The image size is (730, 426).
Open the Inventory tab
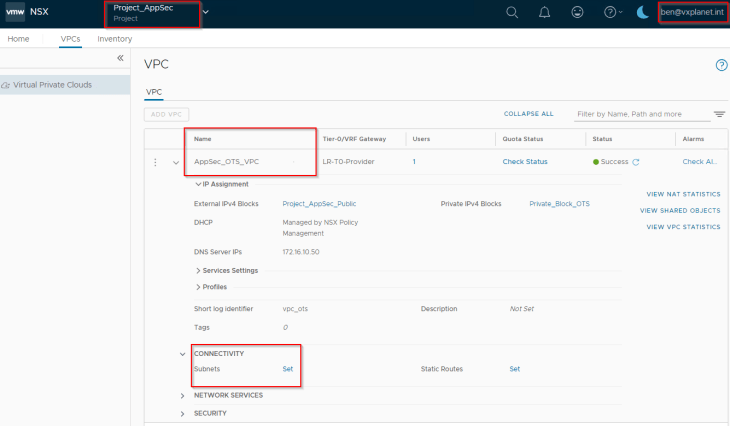point(115,39)
